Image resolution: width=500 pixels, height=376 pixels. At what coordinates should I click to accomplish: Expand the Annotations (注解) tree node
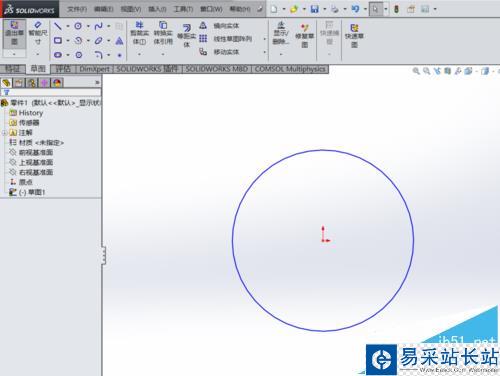(x=4, y=133)
